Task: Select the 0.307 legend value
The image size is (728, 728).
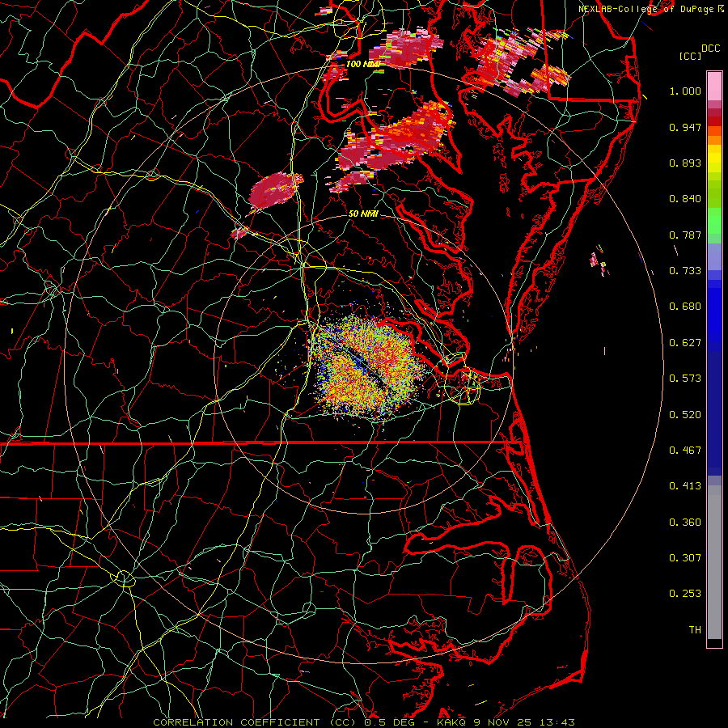Action: coord(685,558)
